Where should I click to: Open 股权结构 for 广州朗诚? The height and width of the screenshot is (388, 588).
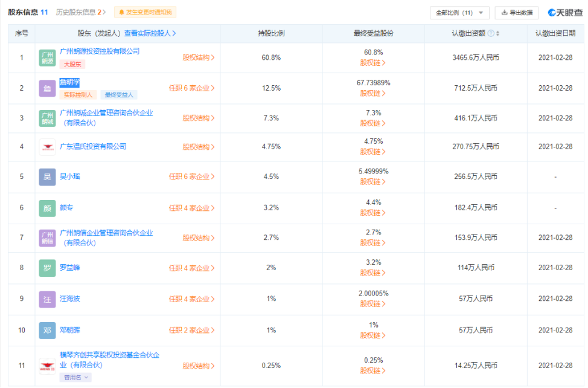(x=199, y=118)
